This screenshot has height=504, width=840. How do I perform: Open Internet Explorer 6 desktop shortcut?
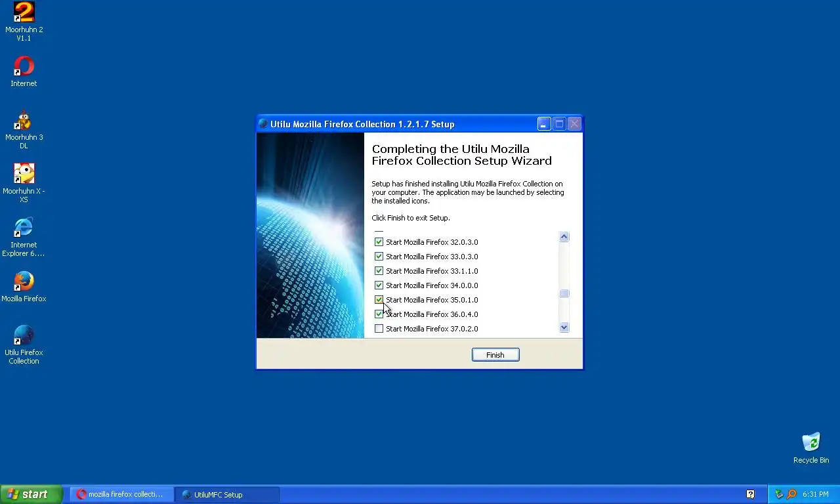pos(24,236)
